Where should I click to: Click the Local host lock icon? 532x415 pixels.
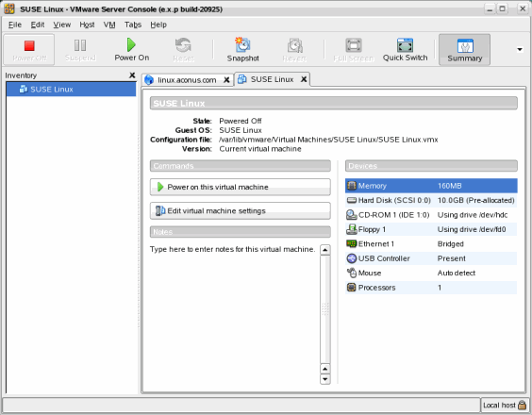[523, 405]
